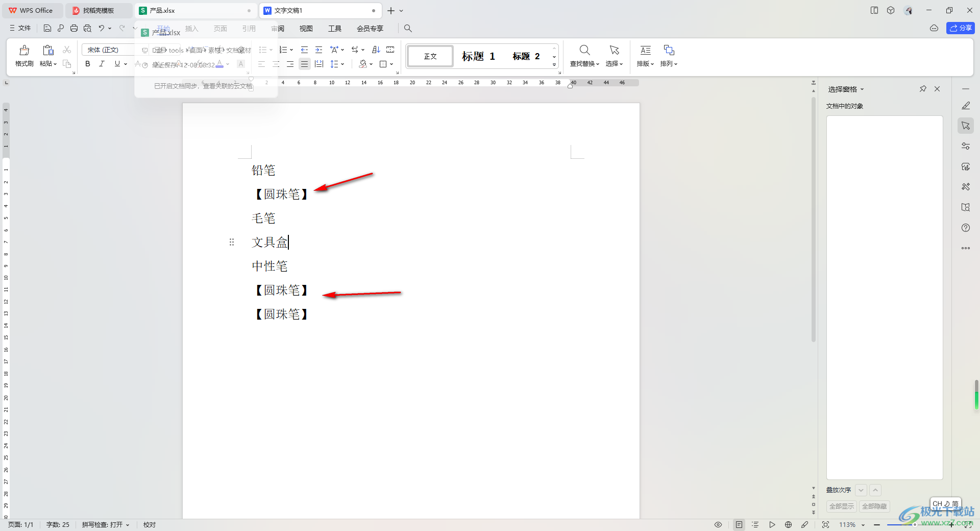Click the Undo arrow icon
Viewport: 980px width, 531px height.
(102, 28)
